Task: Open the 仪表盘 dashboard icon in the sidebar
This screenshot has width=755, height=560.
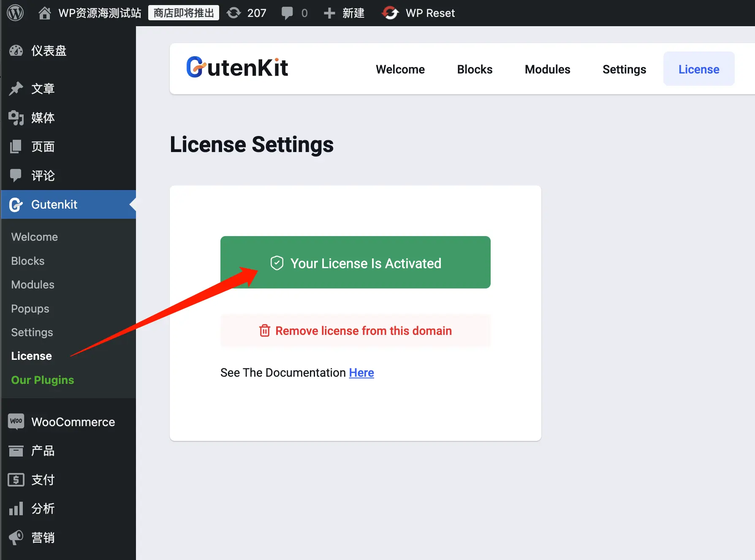Action: click(16, 51)
